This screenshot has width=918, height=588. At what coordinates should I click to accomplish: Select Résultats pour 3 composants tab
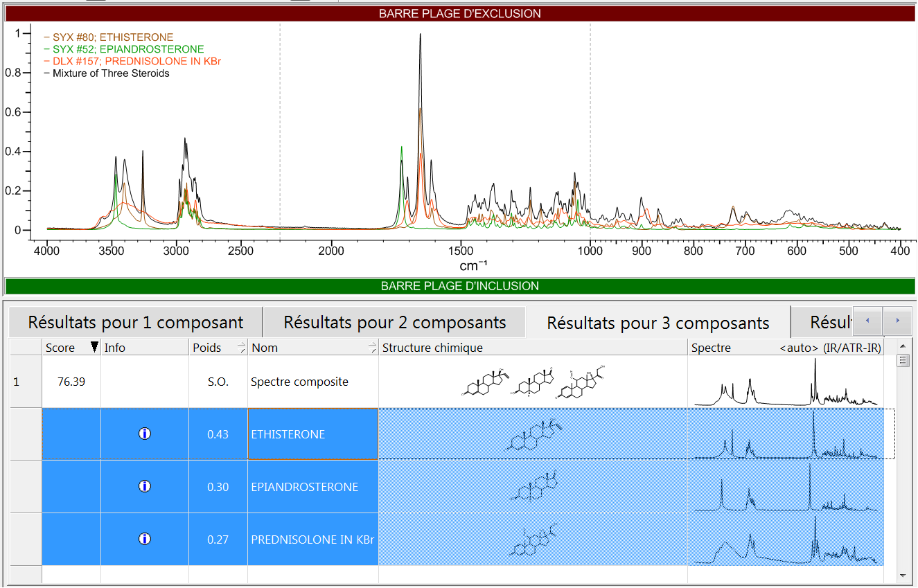657,323
